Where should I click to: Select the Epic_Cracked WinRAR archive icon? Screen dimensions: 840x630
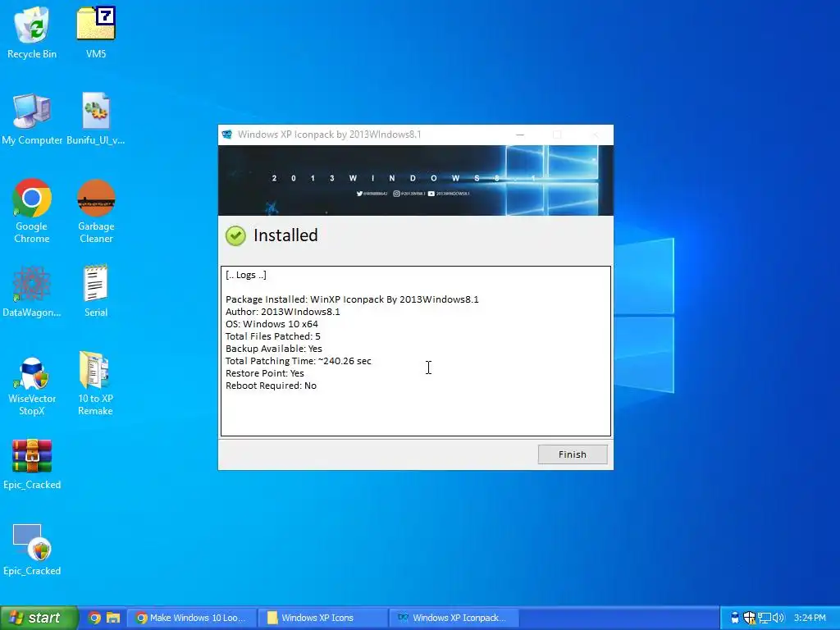pyautogui.click(x=32, y=464)
